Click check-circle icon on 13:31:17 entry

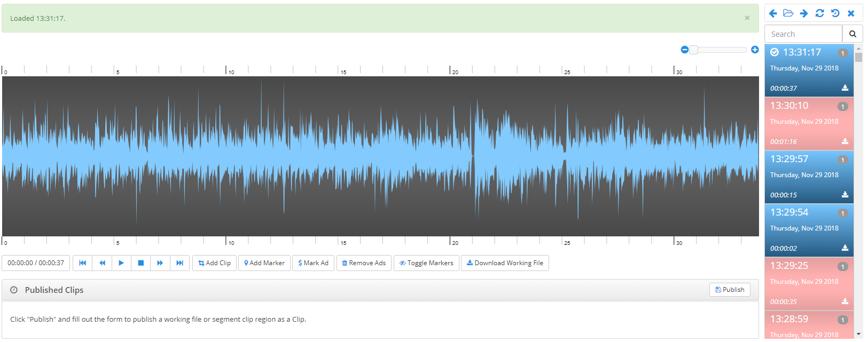[x=775, y=52]
